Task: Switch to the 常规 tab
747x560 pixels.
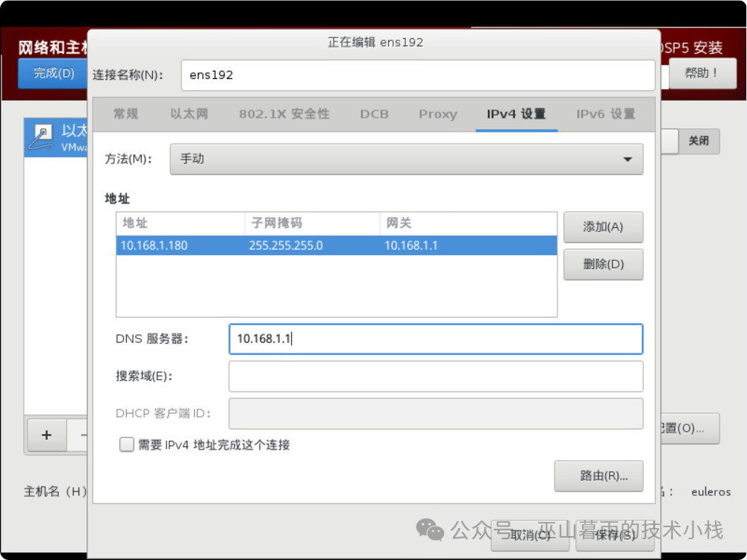Action: [x=125, y=114]
